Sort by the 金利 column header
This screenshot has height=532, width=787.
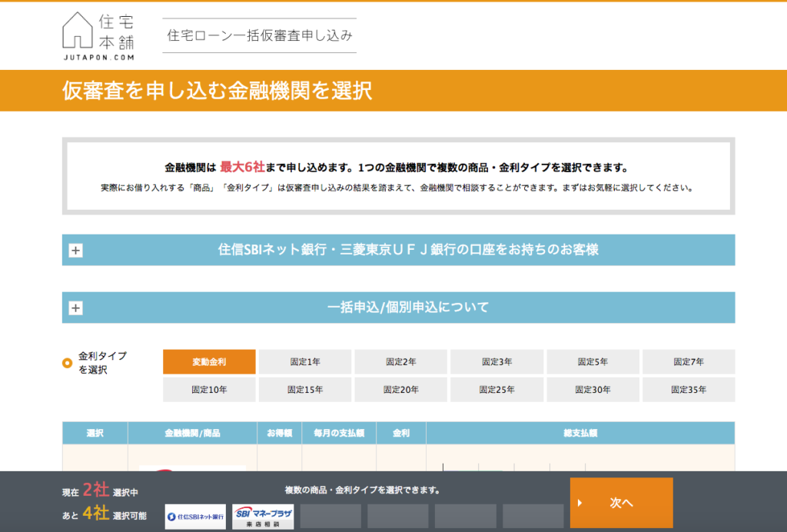[x=401, y=433]
